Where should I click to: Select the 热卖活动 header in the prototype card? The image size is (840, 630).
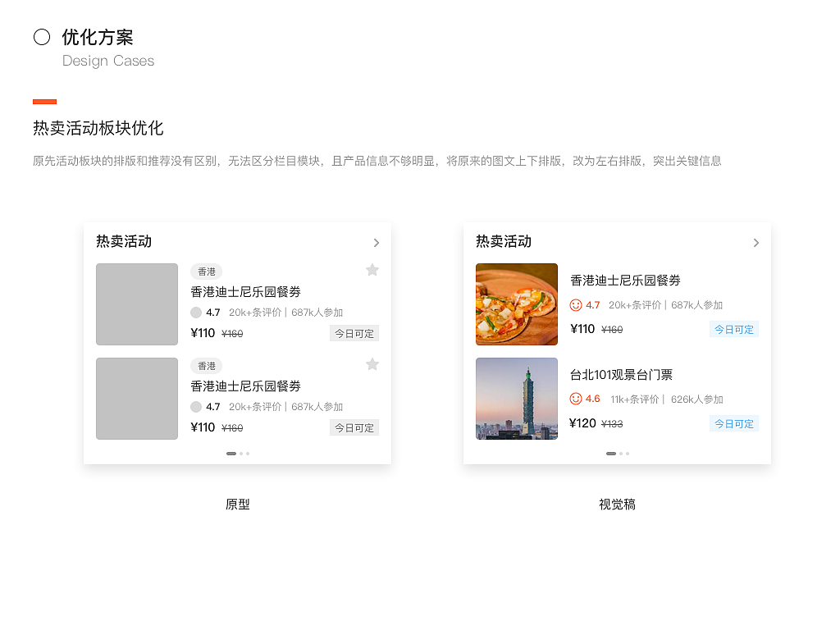pos(123,241)
